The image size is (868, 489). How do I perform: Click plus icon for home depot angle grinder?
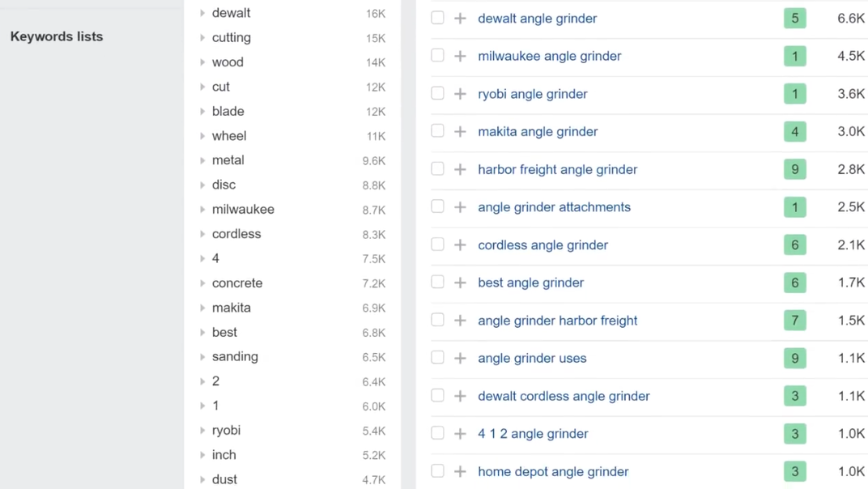pyautogui.click(x=460, y=471)
